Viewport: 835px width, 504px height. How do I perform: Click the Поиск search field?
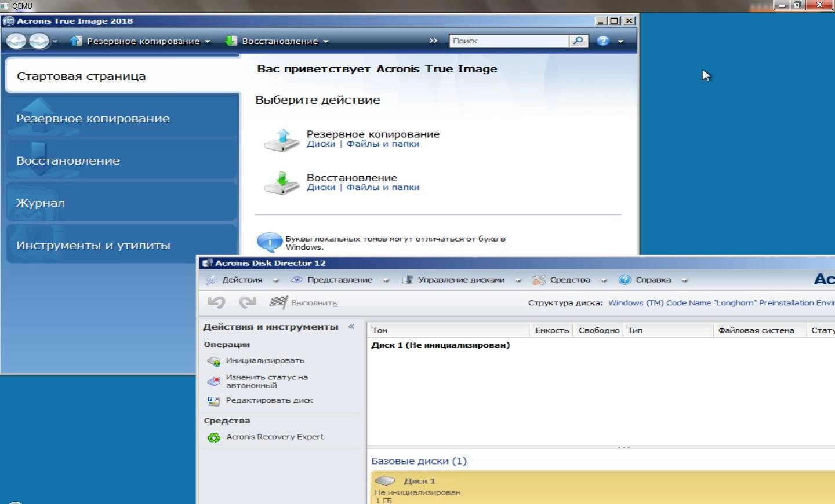509,41
